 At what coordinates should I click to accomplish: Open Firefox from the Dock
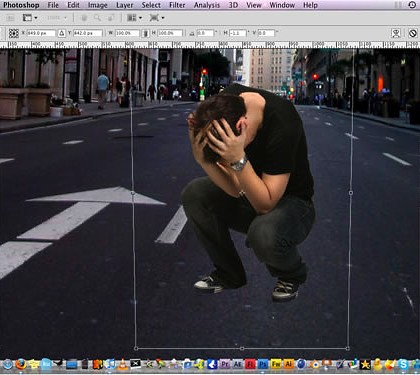pos(21,364)
